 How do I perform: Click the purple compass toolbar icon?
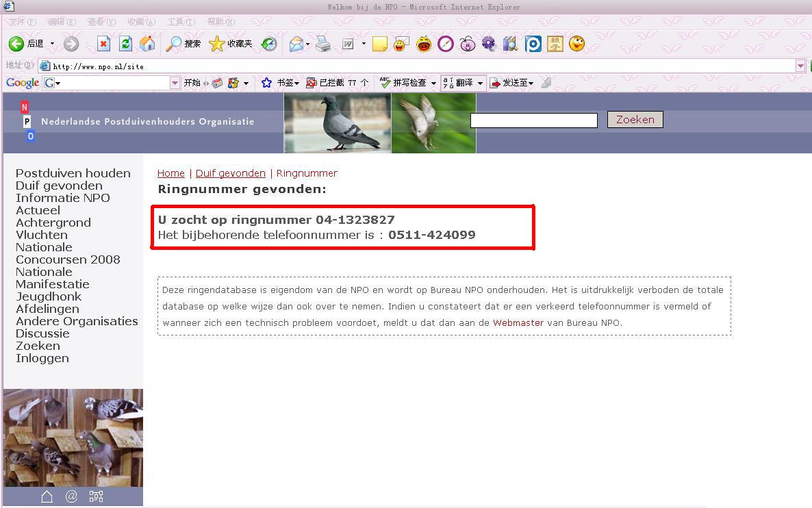445,44
